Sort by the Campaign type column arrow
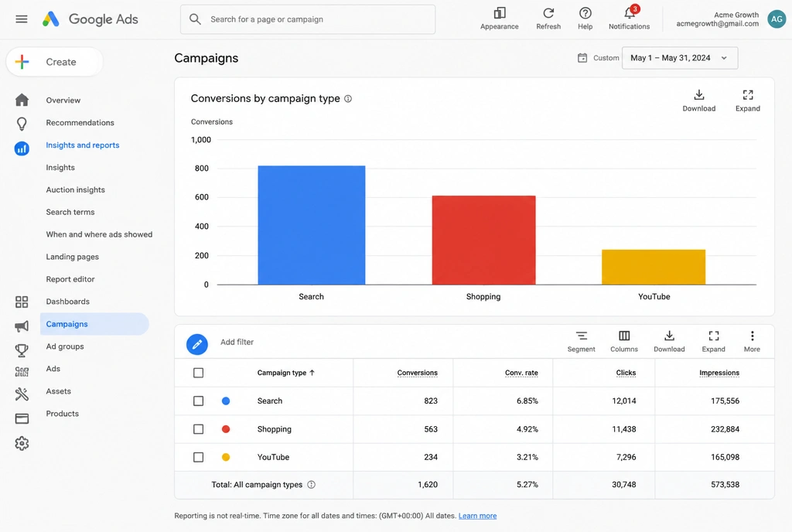The height and width of the screenshot is (532, 792). tap(312, 373)
